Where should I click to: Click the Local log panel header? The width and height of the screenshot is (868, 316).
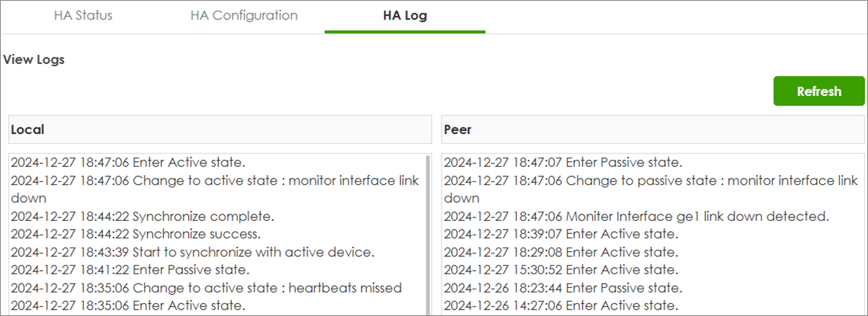220,130
